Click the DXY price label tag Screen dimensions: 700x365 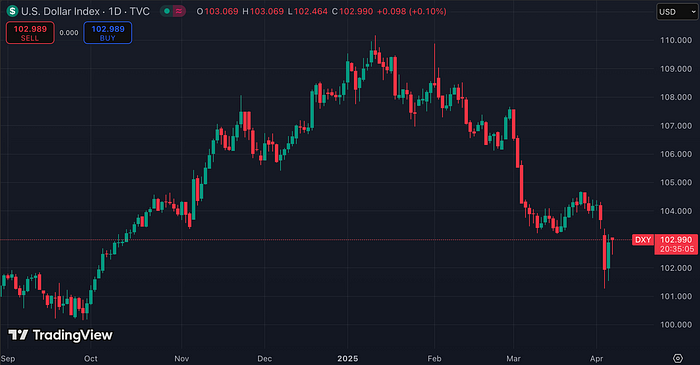(643, 240)
